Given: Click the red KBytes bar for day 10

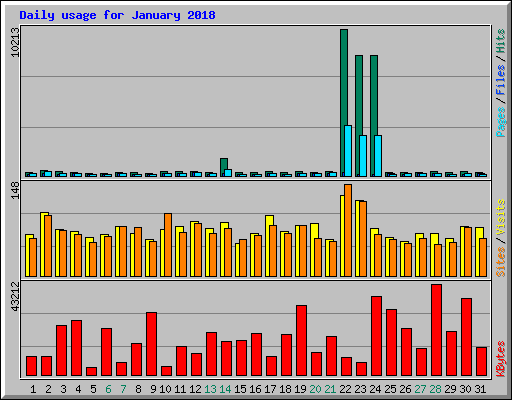Looking at the screenshot, I should click(166, 371).
